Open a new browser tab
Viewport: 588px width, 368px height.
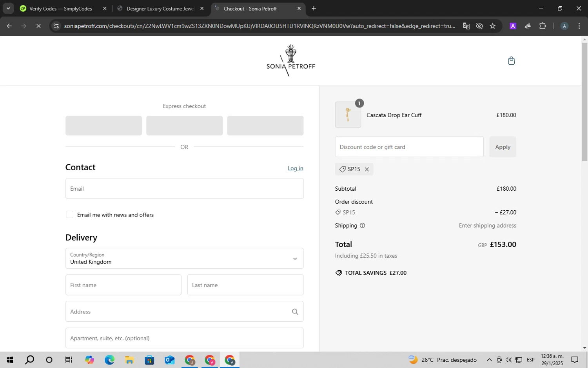pyautogui.click(x=314, y=8)
